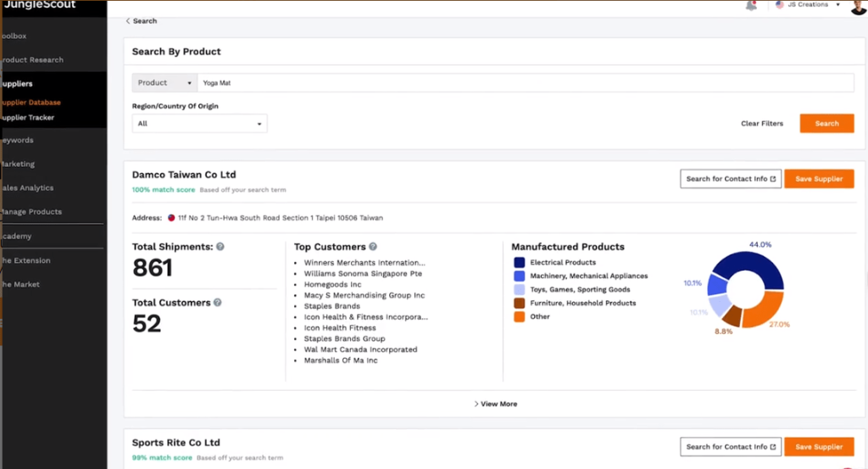Click the 99% match score label
This screenshot has width=868, height=469.
(162, 457)
